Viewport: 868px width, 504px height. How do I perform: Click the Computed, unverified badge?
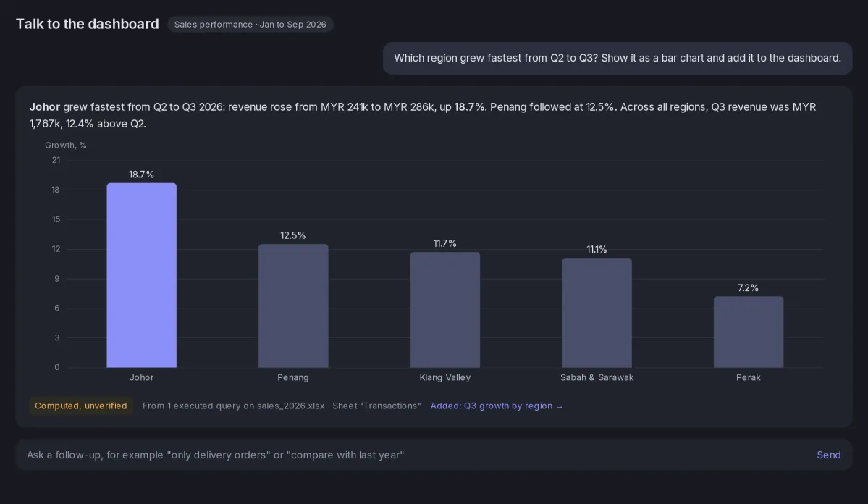(81, 406)
